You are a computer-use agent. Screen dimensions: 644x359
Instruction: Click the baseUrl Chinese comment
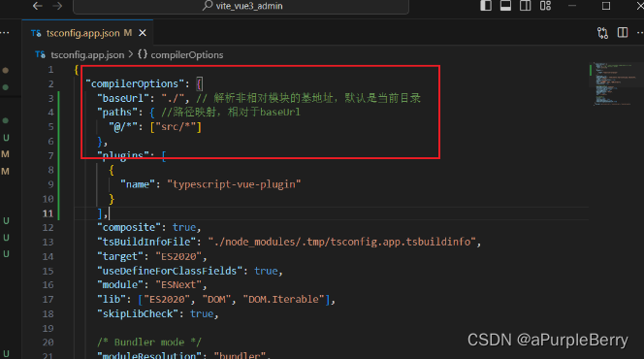[x=308, y=98]
